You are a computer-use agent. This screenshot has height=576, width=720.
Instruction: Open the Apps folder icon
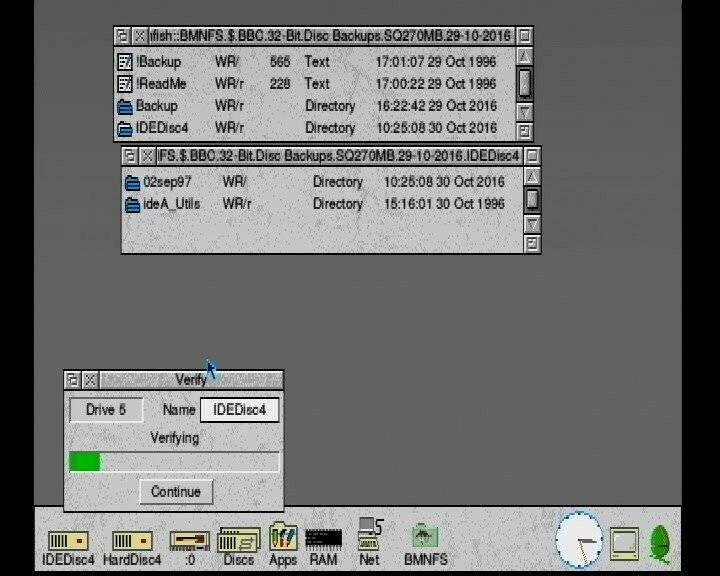click(283, 538)
